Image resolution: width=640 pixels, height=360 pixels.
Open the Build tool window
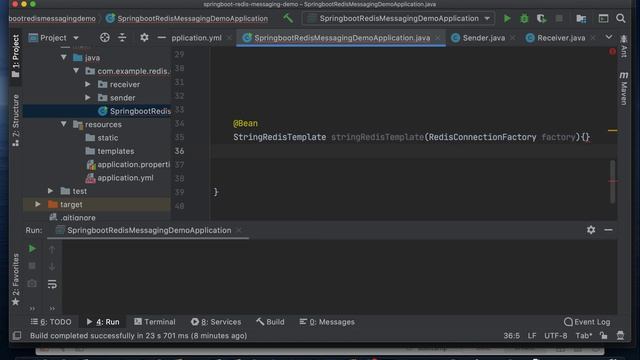(x=270, y=322)
